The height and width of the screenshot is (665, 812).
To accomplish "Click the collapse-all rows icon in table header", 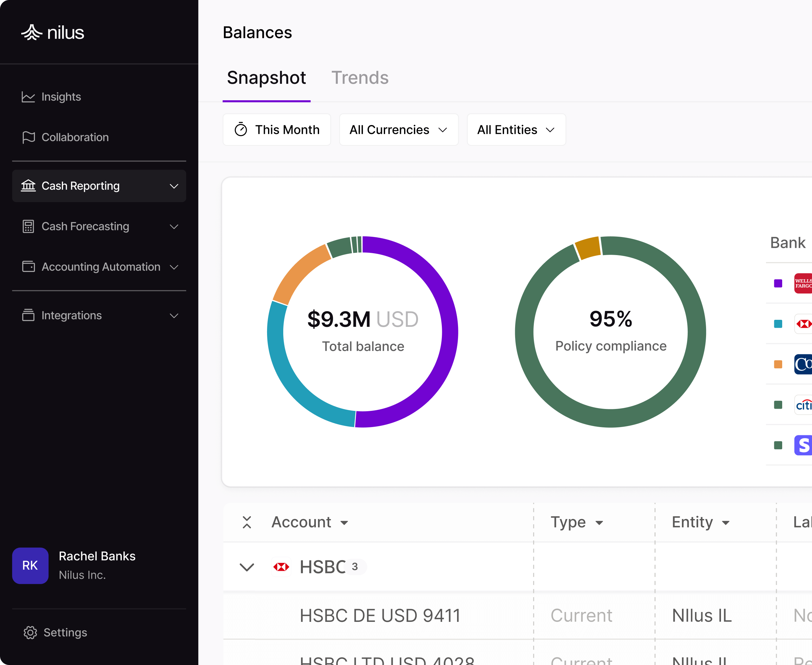I will tap(247, 522).
